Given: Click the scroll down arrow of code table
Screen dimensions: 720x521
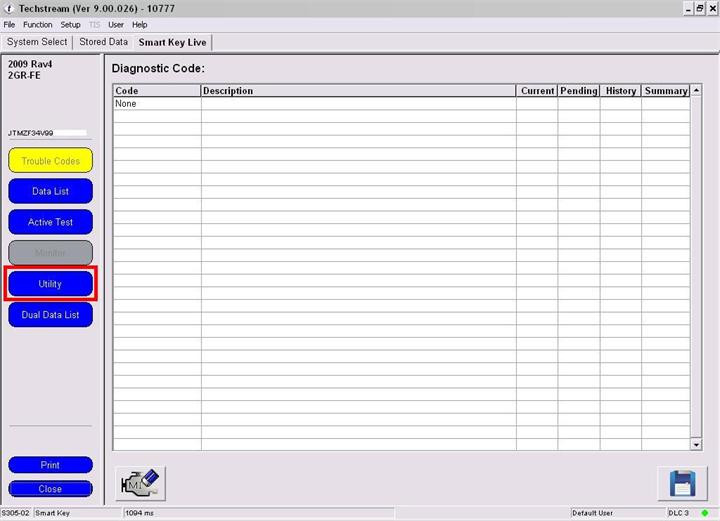Looking at the screenshot, I should [697, 444].
